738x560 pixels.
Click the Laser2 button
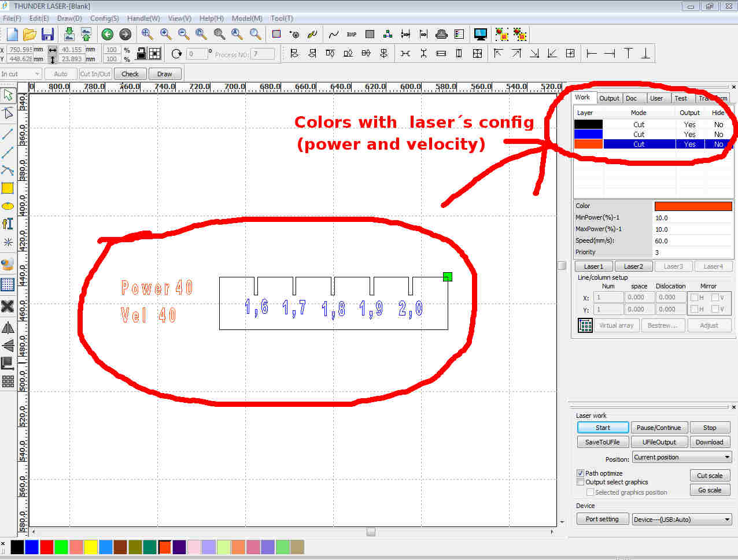tap(633, 266)
